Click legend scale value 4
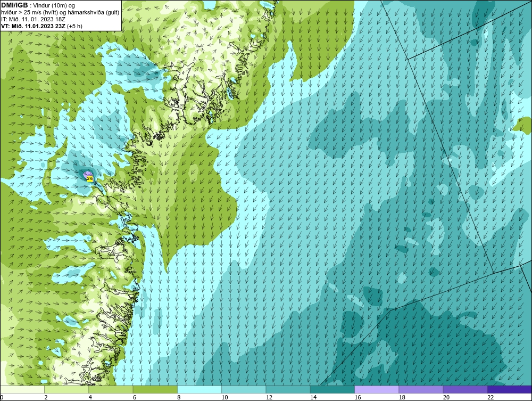 [x=90, y=397]
